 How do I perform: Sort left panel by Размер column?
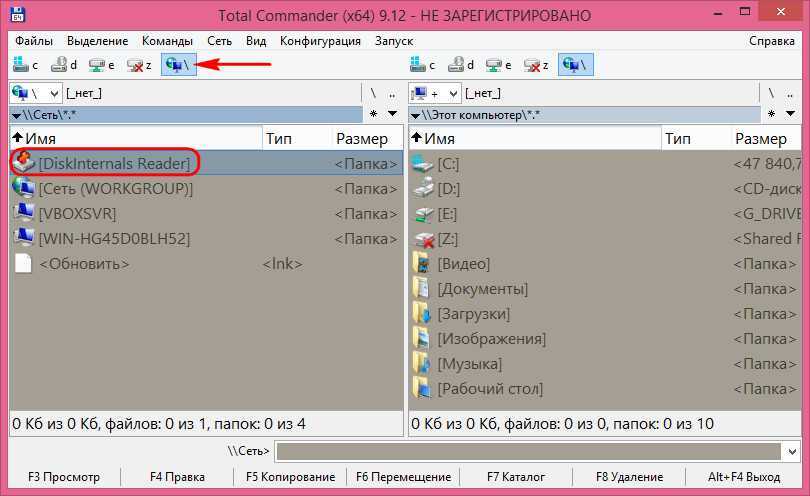362,138
